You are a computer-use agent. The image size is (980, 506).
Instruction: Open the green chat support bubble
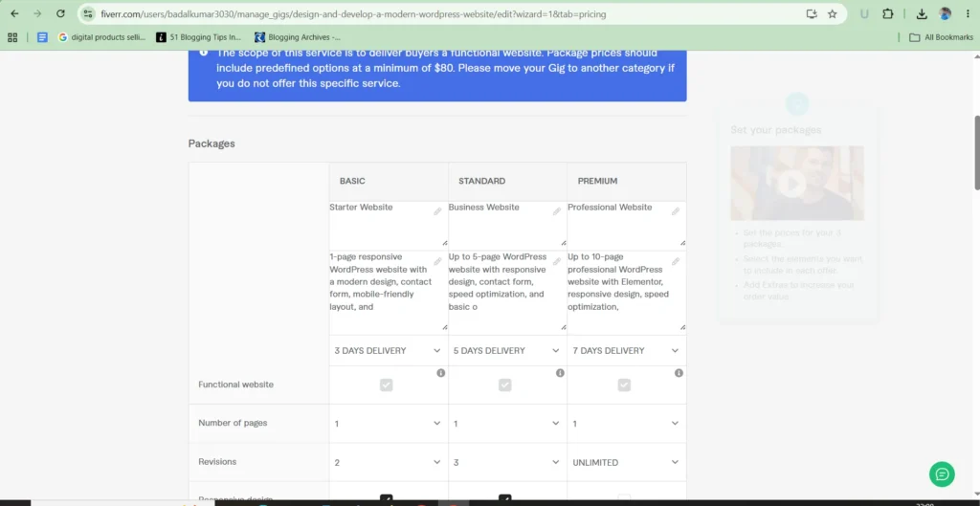(x=942, y=474)
